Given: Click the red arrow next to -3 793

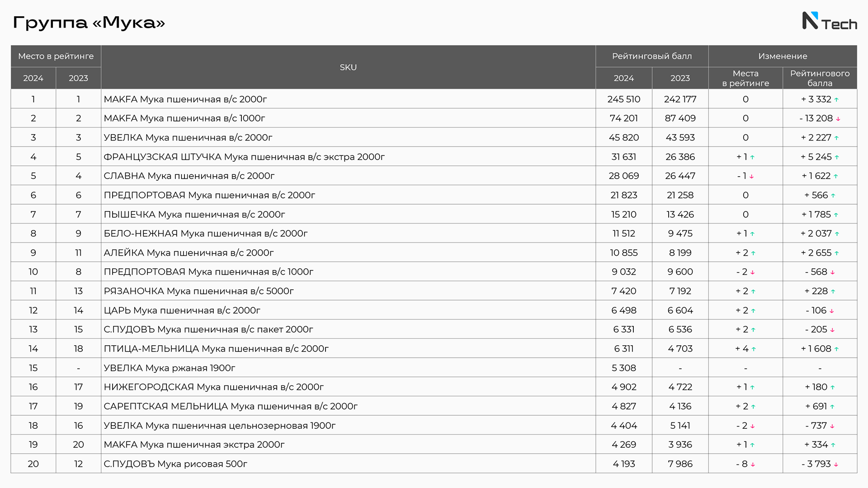Looking at the screenshot, I should click(x=836, y=465).
